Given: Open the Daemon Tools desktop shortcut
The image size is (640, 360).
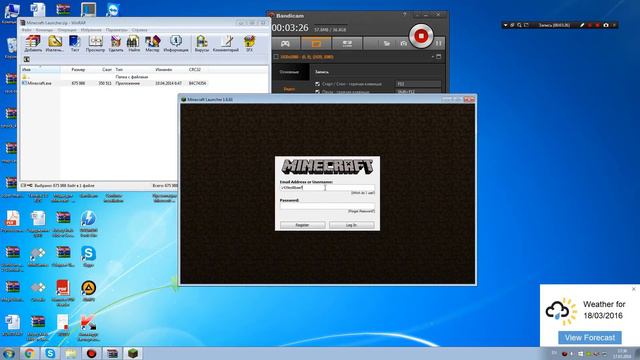Looking at the screenshot, I should coord(89,224).
